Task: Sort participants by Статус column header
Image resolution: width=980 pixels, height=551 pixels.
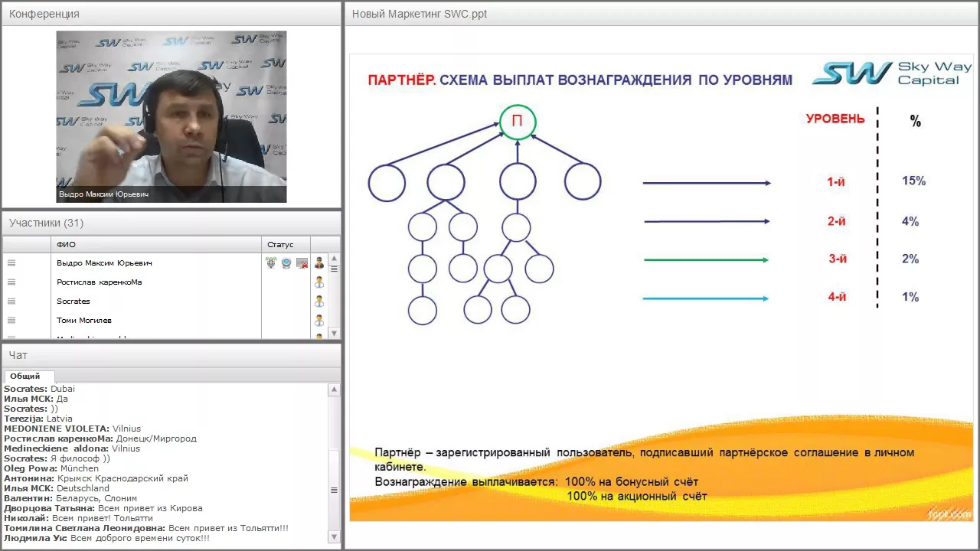Action: 286,245
